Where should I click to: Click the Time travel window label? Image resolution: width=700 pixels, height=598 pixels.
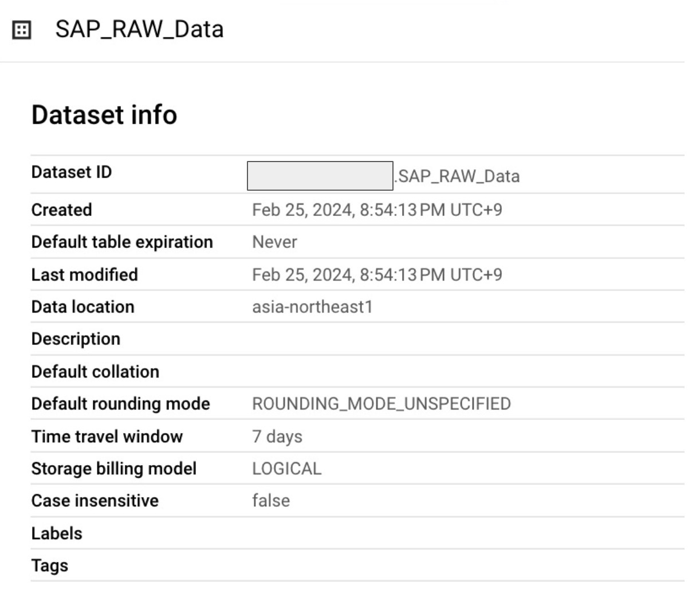pyautogui.click(x=107, y=436)
